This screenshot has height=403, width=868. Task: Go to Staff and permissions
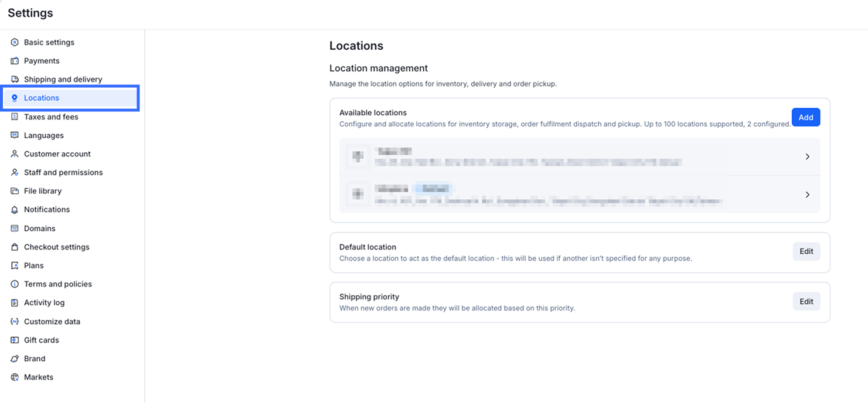pyautogui.click(x=63, y=172)
